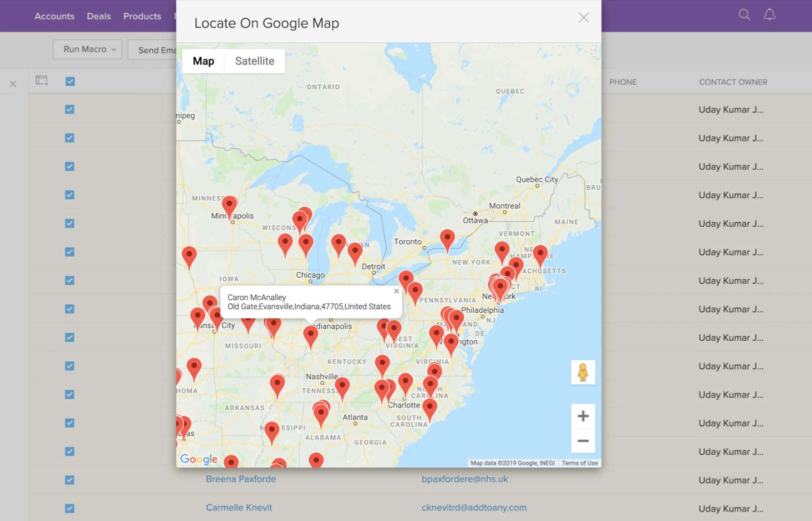
Task: Switch to the Map view tab
Action: coord(203,61)
